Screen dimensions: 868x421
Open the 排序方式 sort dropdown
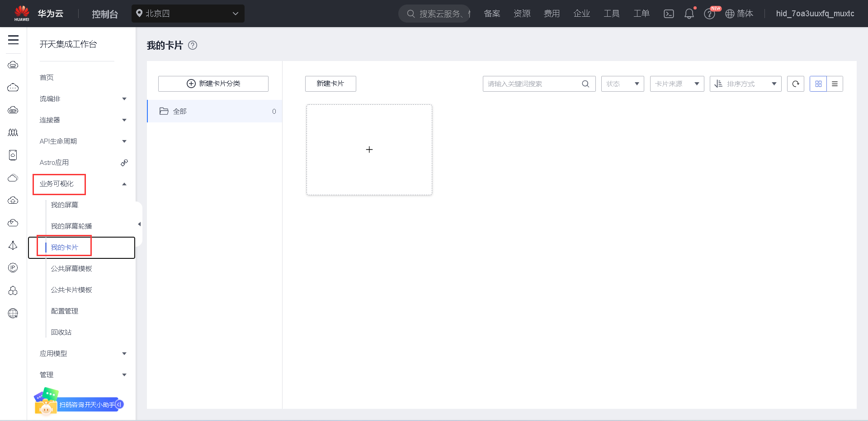(x=745, y=84)
